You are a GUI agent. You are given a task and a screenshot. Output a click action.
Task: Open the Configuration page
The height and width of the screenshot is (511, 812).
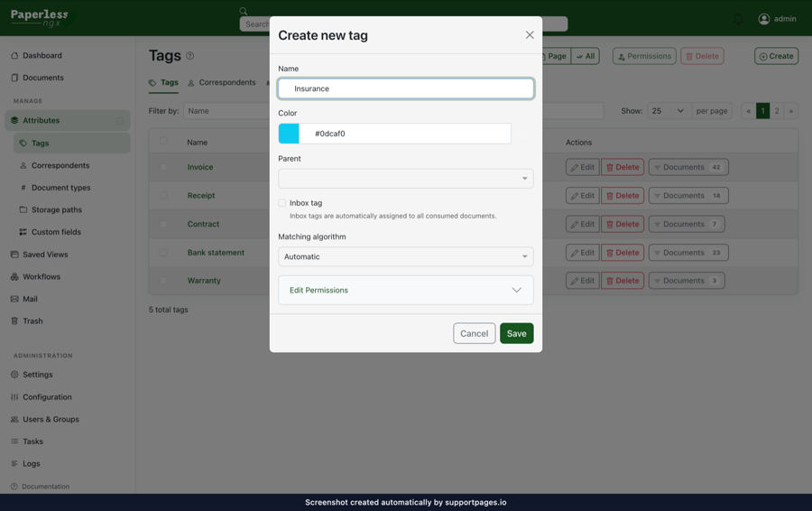[x=47, y=397]
